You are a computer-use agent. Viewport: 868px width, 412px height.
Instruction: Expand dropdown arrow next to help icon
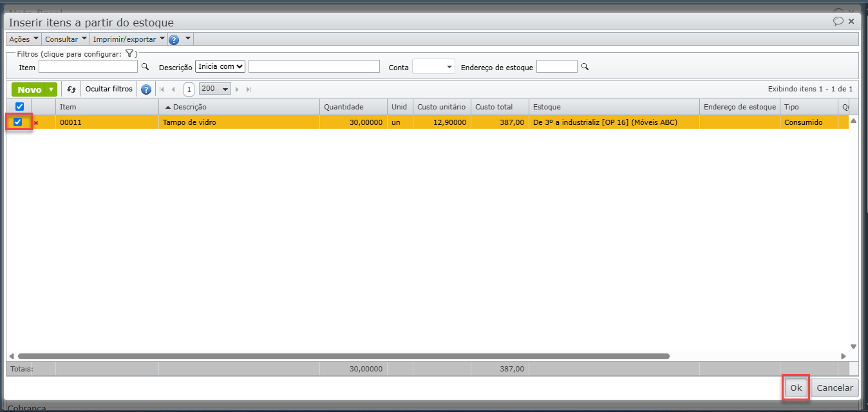(188, 39)
